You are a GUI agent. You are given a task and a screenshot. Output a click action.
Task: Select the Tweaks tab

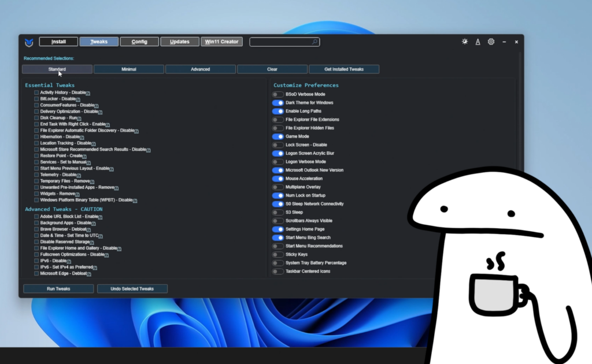[99, 42]
